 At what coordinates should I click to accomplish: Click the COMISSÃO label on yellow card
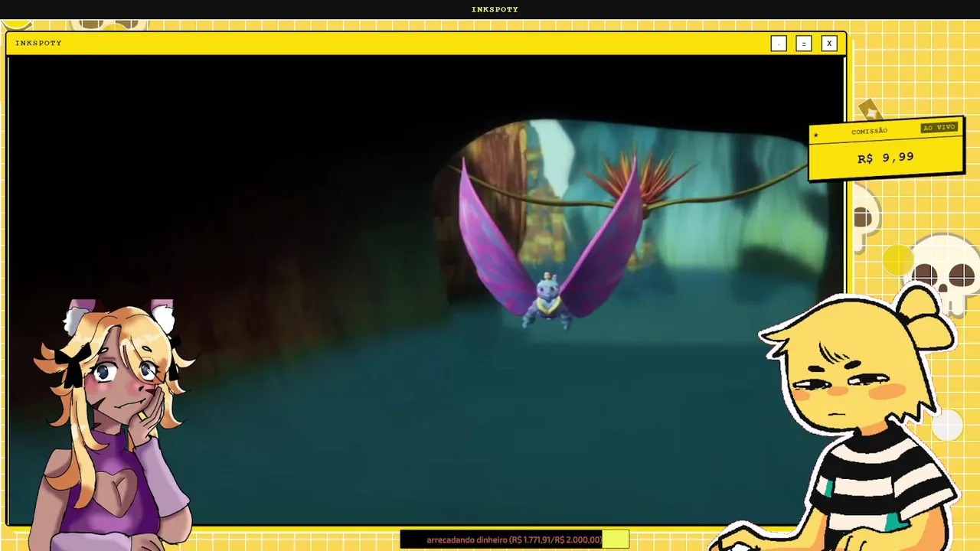point(869,131)
